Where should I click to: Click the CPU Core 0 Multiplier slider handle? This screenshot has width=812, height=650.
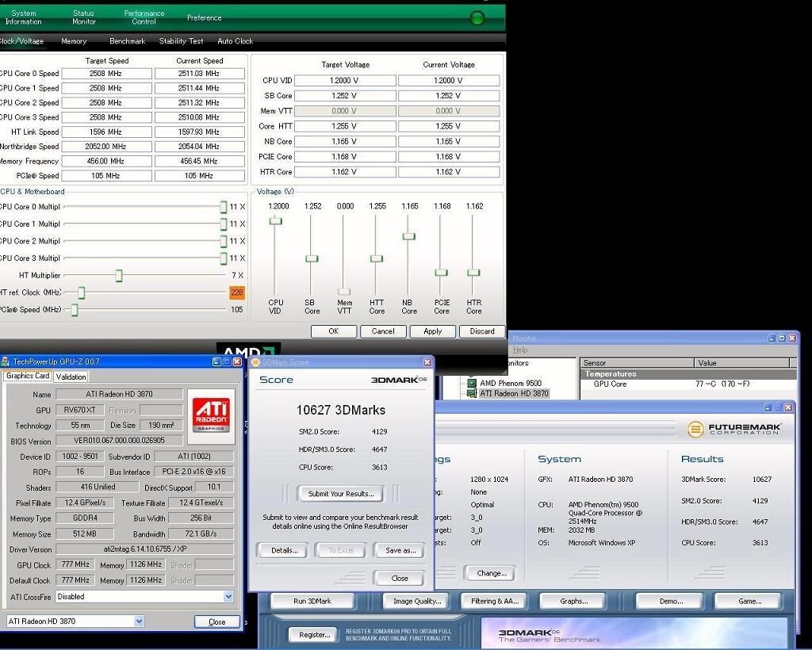click(x=223, y=207)
